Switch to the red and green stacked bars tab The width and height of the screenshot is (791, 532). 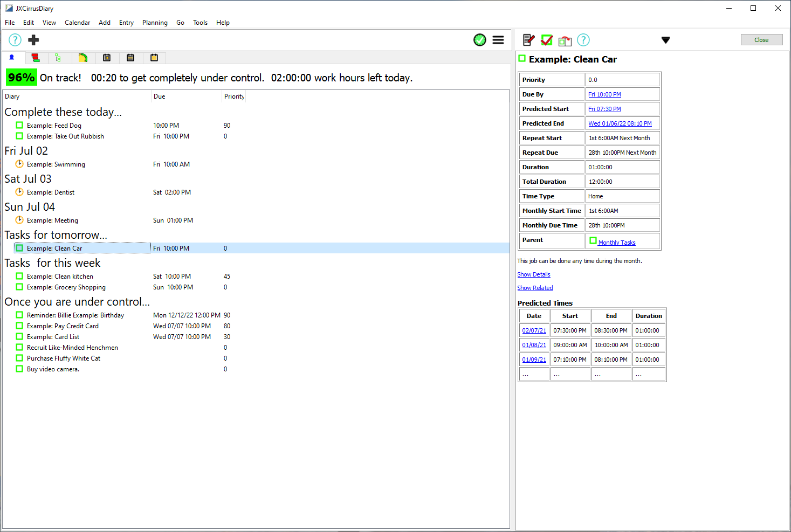click(x=36, y=58)
